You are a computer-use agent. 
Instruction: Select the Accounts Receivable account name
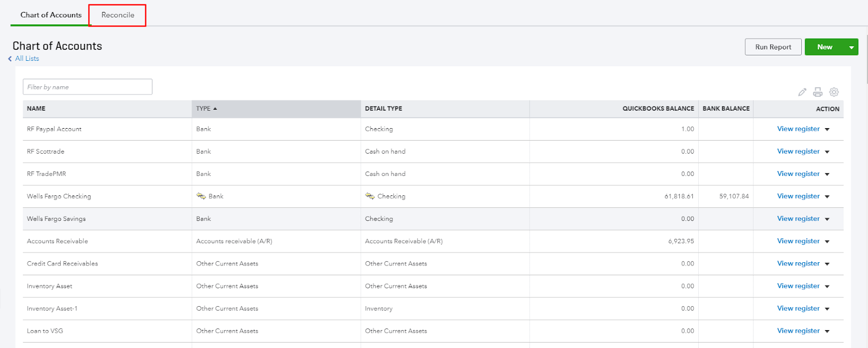pyautogui.click(x=58, y=241)
